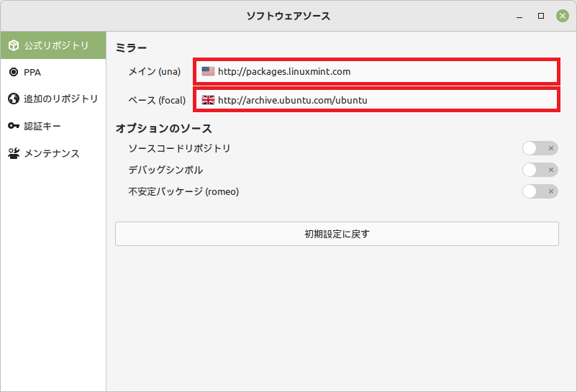Viewport: 577px width, 392px height.
Task: Open the 公式リポジトリ section
Action: coord(53,45)
